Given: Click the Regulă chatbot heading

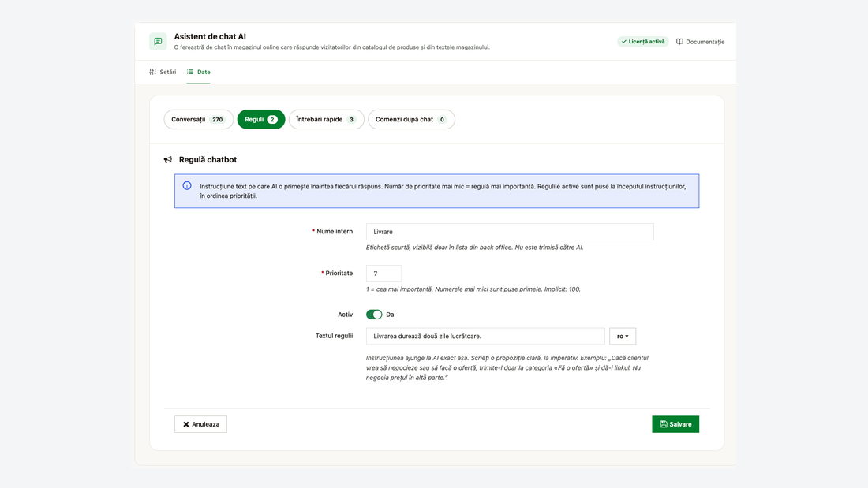Looking at the screenshot, I should click(x=208, y=160).
